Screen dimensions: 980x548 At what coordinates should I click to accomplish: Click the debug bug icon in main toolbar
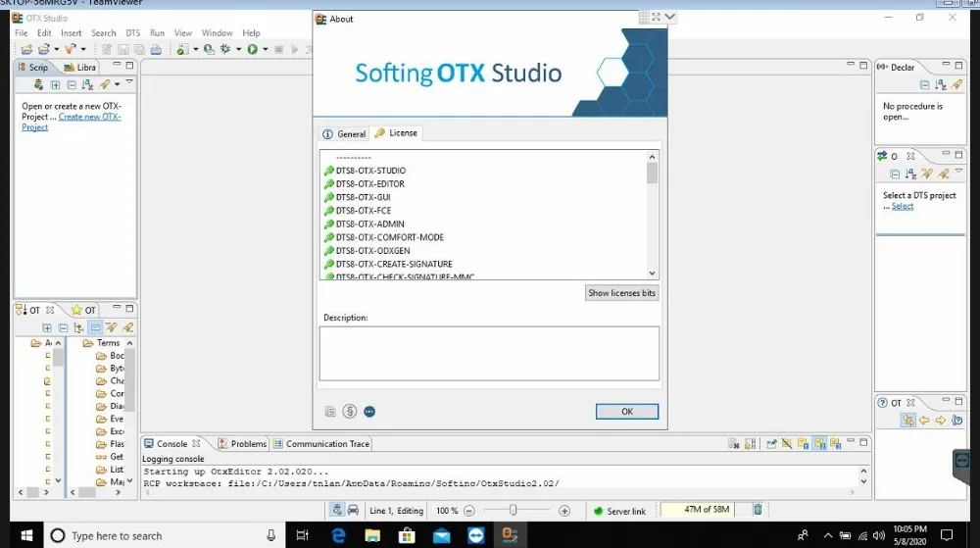[x=225, y=49]
